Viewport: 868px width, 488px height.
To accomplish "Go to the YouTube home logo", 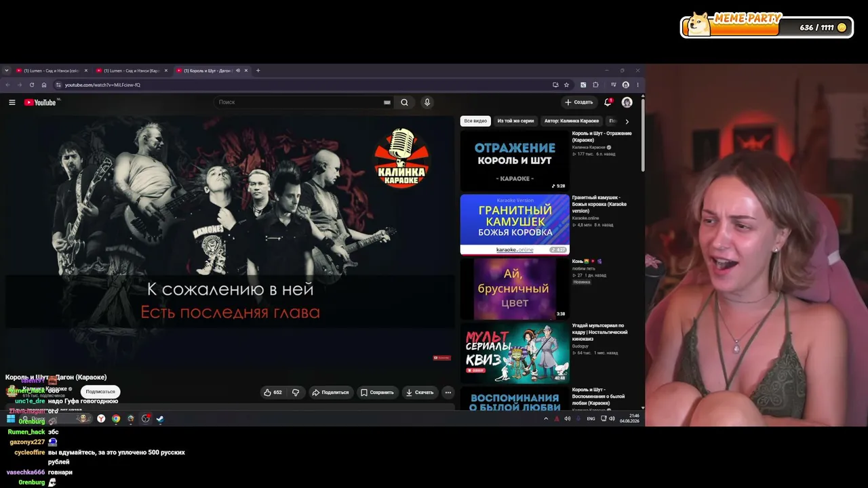I will point(40,102).
